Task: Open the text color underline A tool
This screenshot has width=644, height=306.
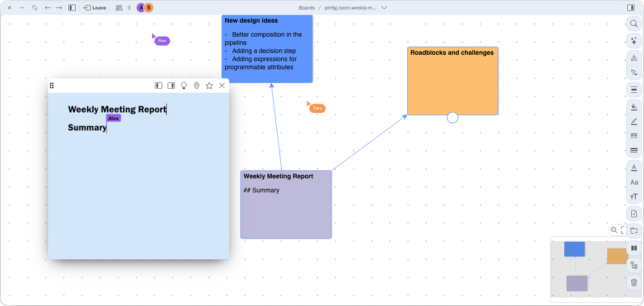Action: pyautogui.click(x=634, y=168)
